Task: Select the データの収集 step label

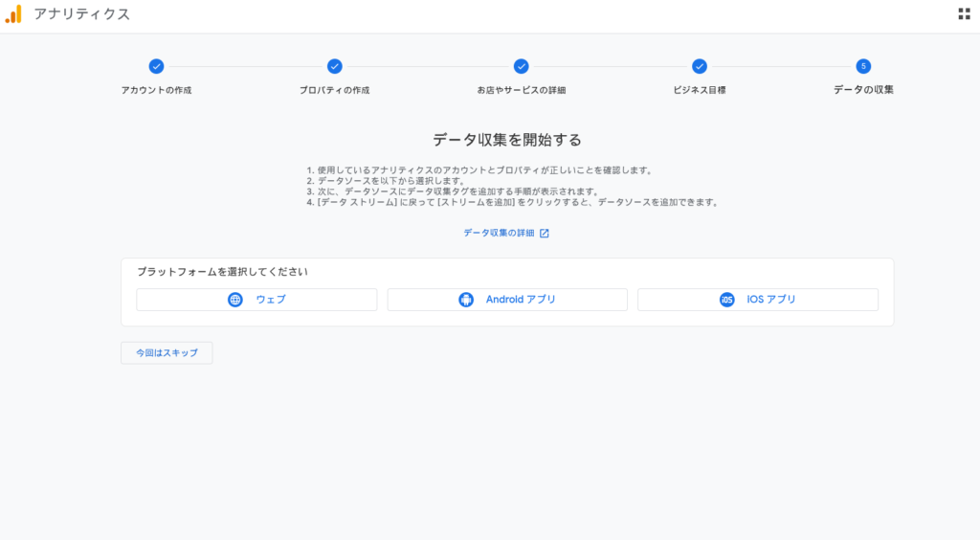Action: tap(863, 90)
